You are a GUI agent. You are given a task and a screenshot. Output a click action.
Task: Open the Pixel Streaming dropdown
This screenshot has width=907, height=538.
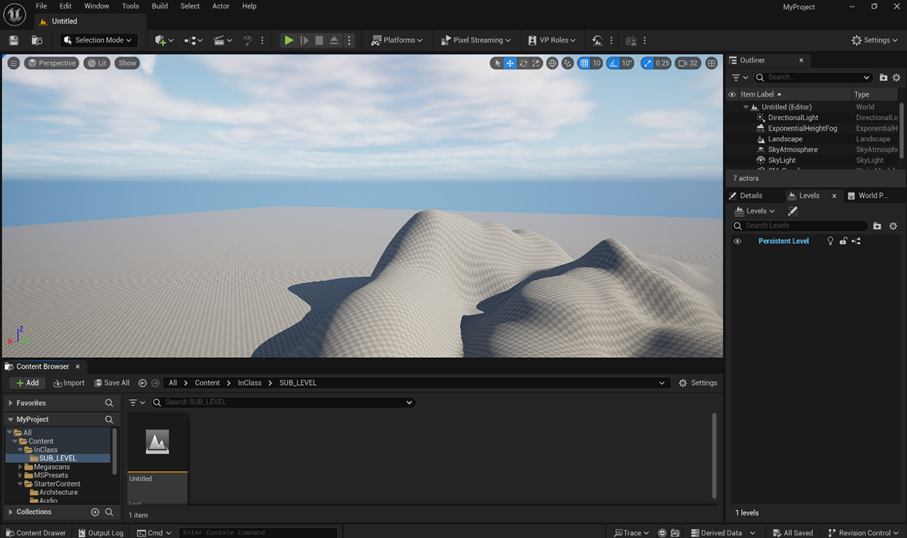[475, 40]
